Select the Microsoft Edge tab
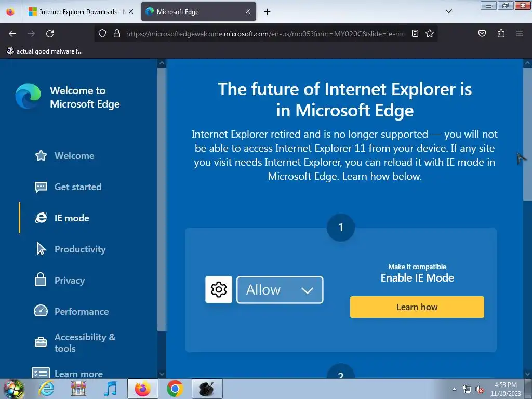 (198, 11)
